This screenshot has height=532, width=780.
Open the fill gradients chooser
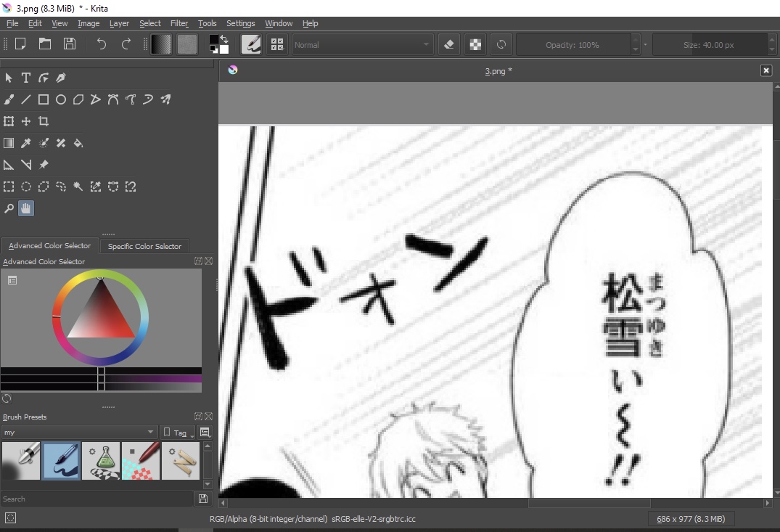pyautogui.click(x=161, y=44)
